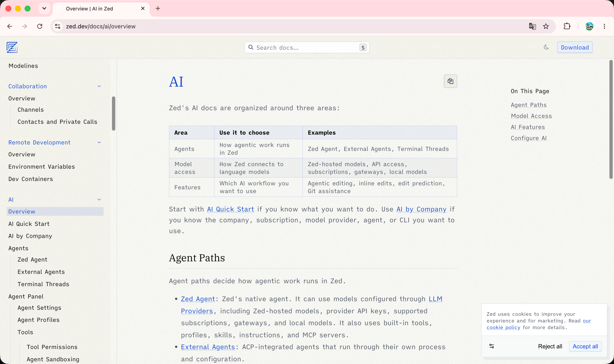Click the Zed logo icon
614x364 pixels.
tap(12, 47)
